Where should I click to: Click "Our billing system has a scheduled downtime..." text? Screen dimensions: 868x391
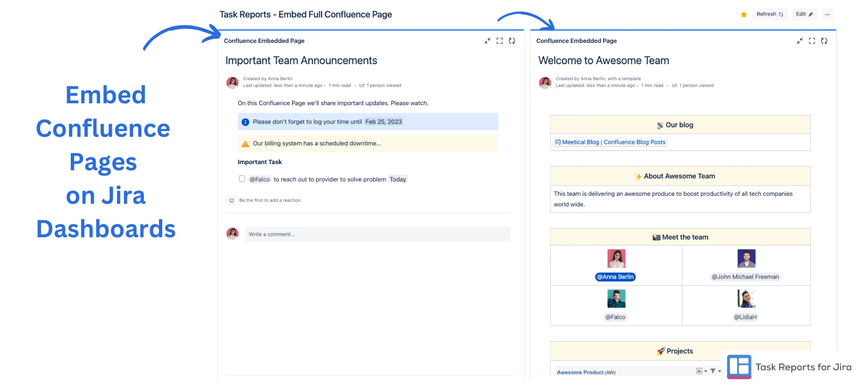tap(317, 143)
